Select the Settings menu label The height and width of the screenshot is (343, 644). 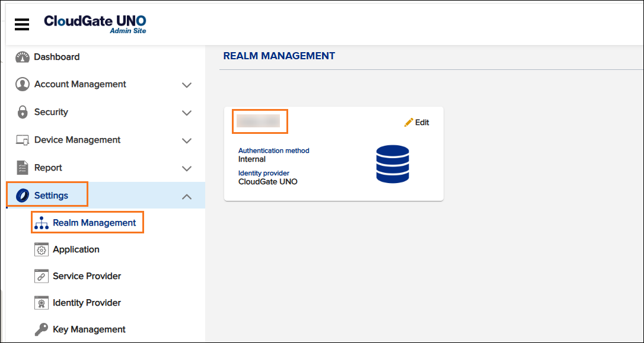(51, 195)
